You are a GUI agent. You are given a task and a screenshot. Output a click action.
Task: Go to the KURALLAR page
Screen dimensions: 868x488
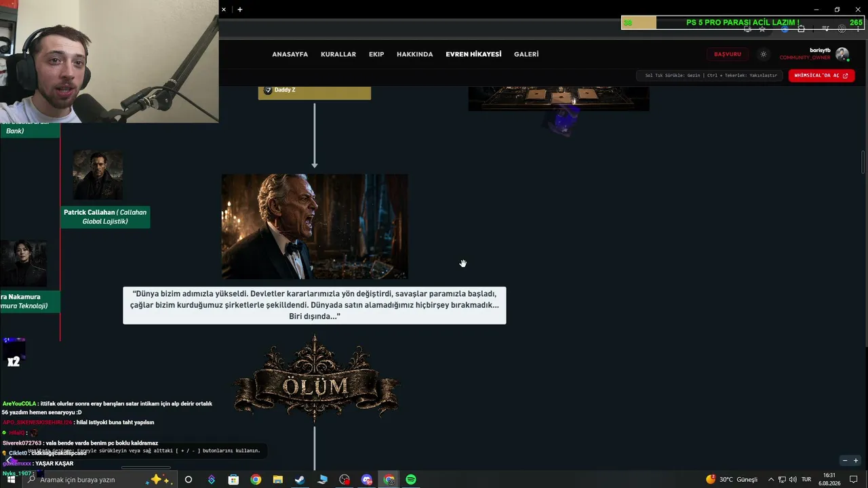pyautogui.click(x=338, y=54)
